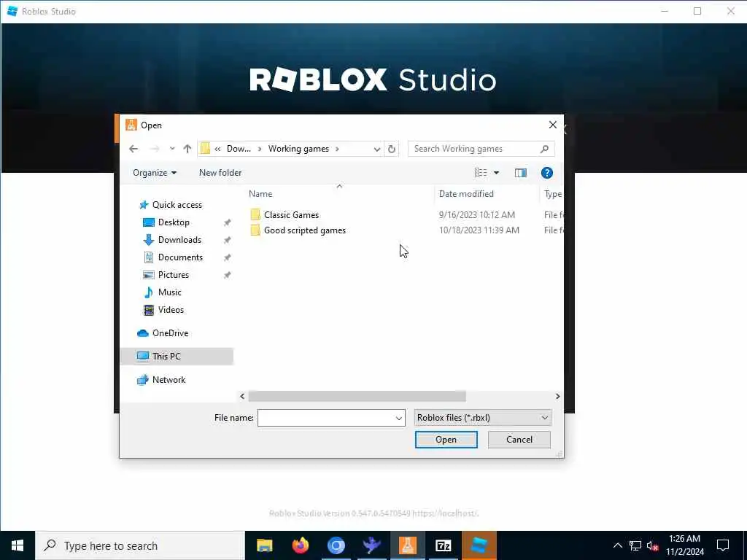Click the horizontal scrollbar thumb
747x560 pixels.
point(357,396)
